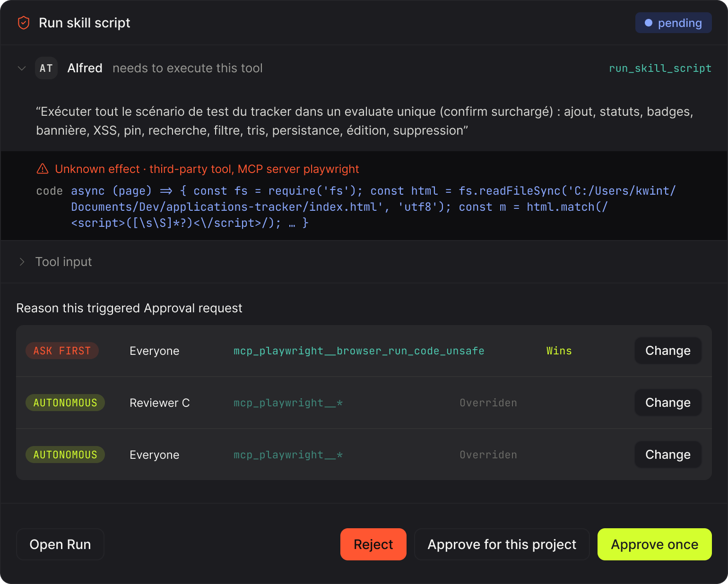Click the Reviewer C label

(x=160, y=403)
